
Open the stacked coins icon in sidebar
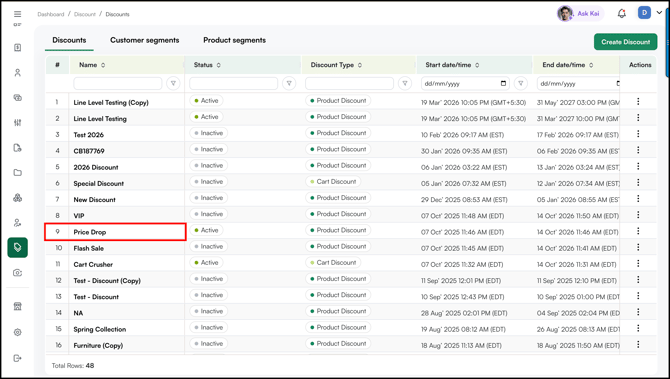pos(18,97)
